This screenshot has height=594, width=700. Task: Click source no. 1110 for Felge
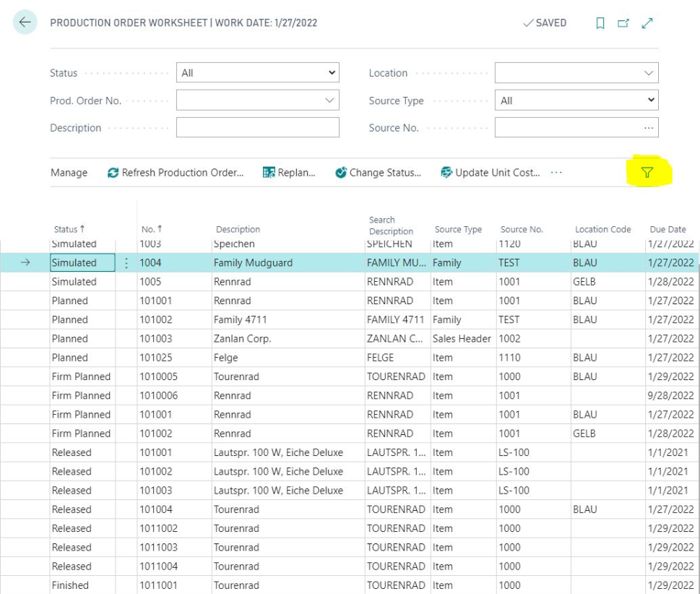[x=533, y=358]
